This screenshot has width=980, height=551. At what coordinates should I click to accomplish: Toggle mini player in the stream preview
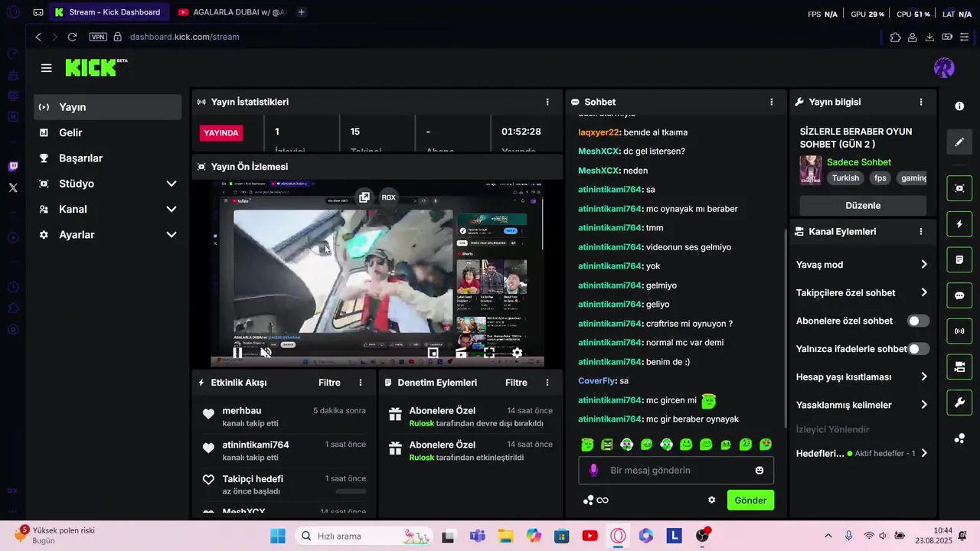[x=433, y=353]
